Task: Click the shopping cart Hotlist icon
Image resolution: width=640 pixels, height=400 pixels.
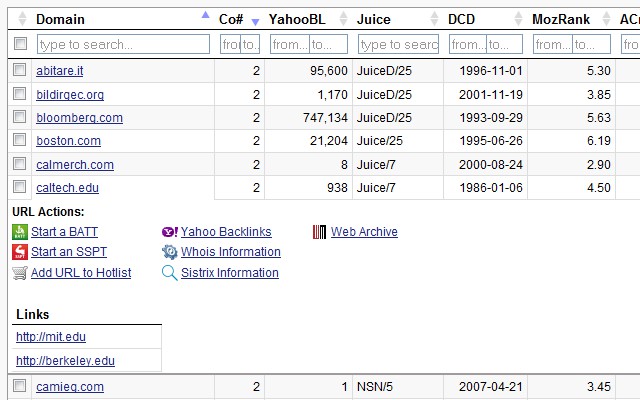Action: point(20,273)
